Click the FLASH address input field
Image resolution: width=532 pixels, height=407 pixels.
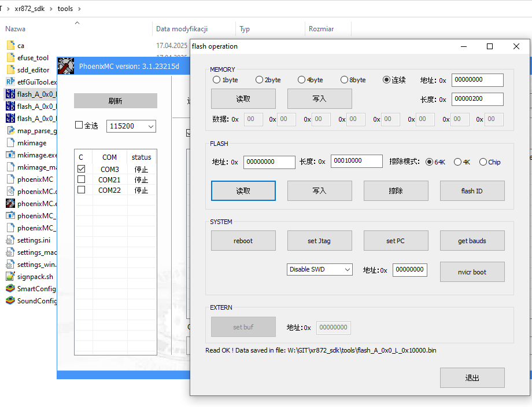269,162
